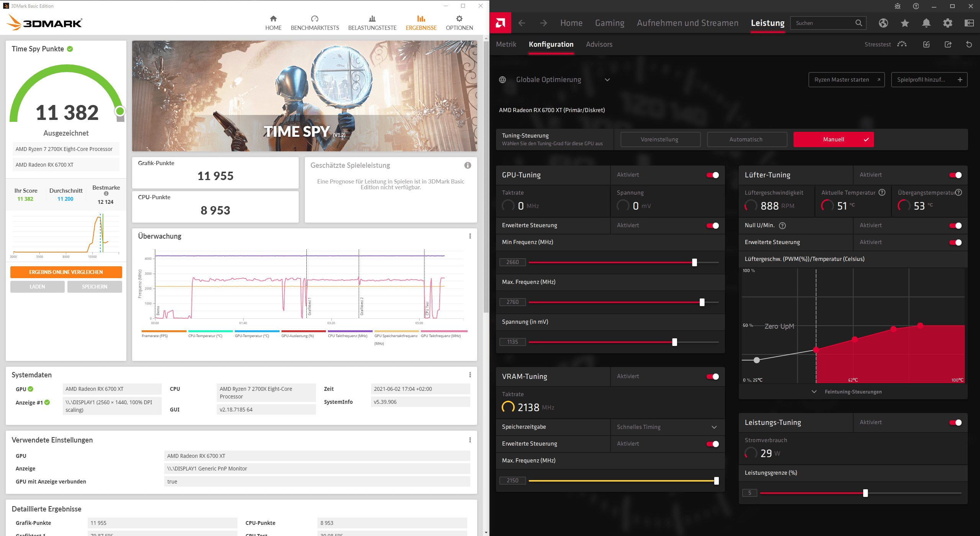
Task: Toggle GPU Erweiterte Steuerung switch
Action: [713, 226]
